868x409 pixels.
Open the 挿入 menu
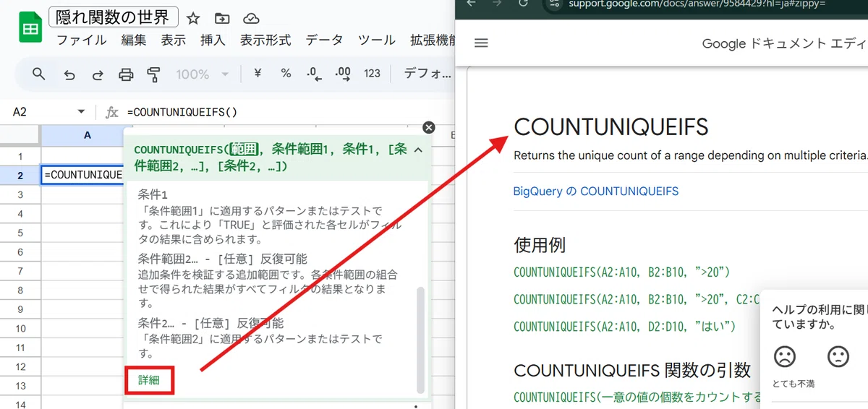click(213, 40)
